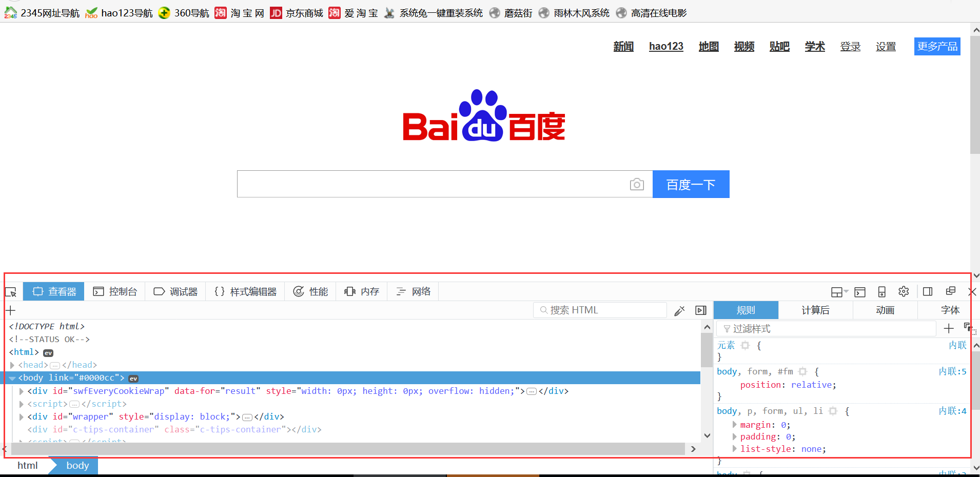
Task: Open the 控制台 (Console) tab
Action: (x=115, y=291)
